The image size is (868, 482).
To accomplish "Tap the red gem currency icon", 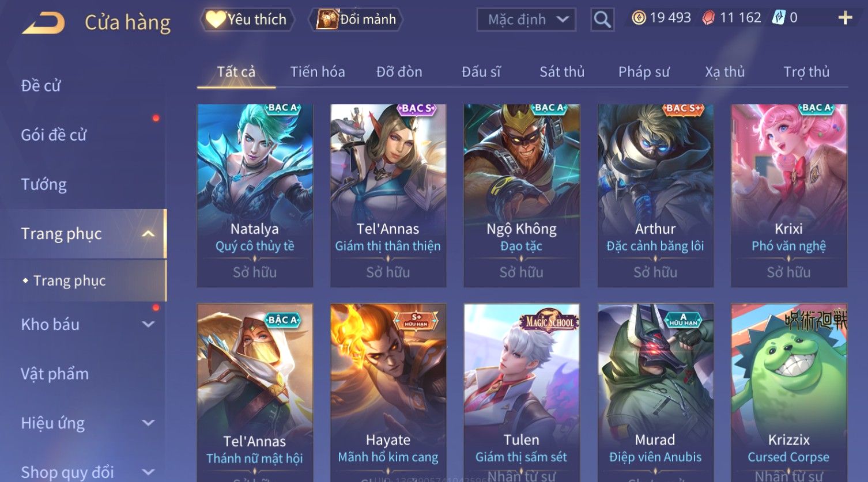I will pyautogui.click(x=708, y=18).
